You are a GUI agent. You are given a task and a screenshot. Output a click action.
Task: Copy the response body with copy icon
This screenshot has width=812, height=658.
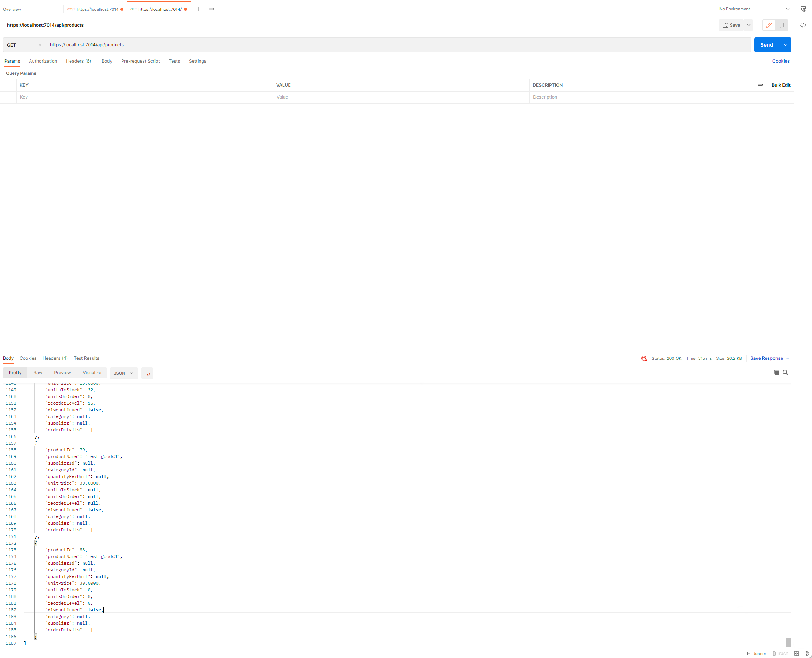(776, 372)
